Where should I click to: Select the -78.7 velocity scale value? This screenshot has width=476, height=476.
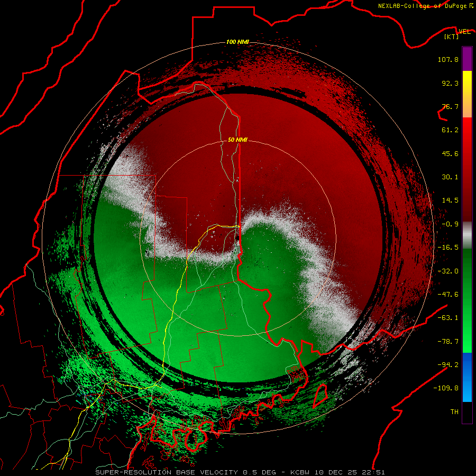coord(448,342)
